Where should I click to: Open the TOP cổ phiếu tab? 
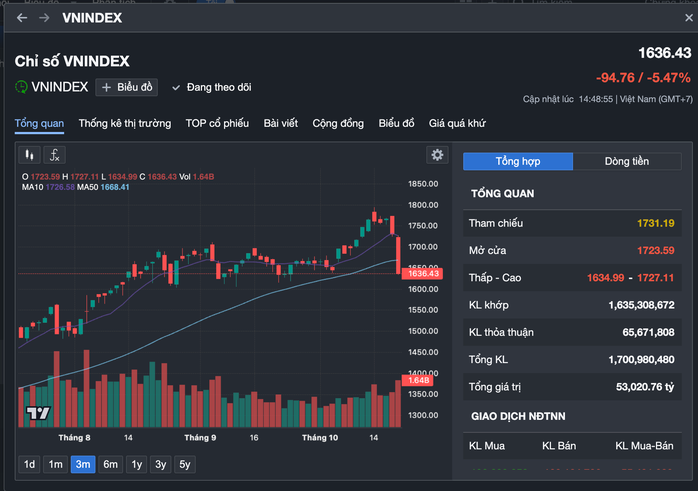click(217, 124)
